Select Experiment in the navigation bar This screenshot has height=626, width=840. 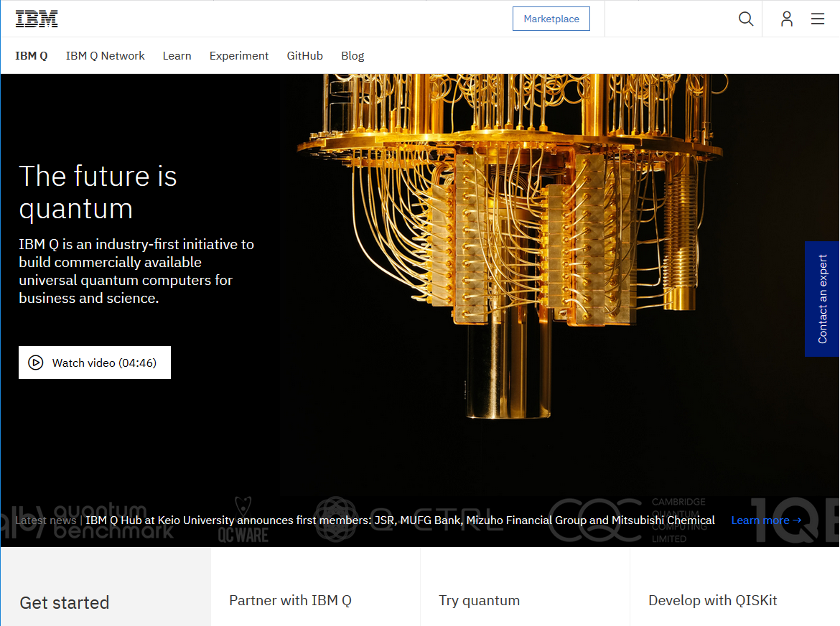[239, 56]
